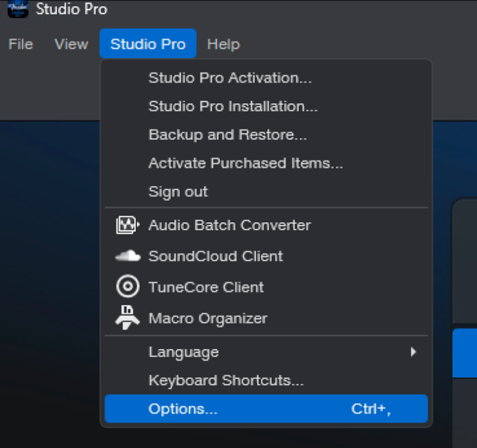Open the File menu
The width and height of the screenshot is (477, 448).
pos(20,44)
